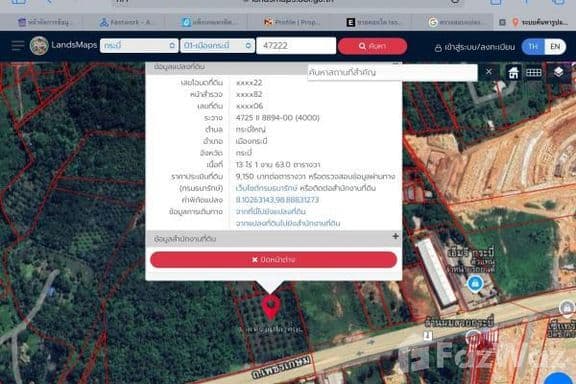
Task: Click the grey place marker at the right map edge
Action: 566,308
